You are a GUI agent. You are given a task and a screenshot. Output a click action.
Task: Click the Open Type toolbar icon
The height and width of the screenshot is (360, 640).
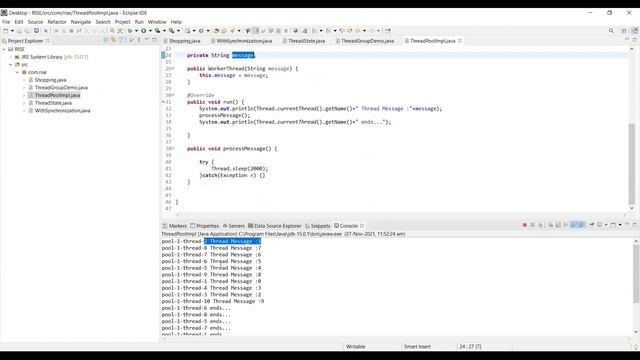tap(216, 31)
